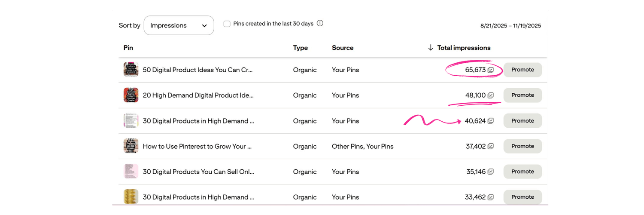Click the sort arrow beside Total impressions

(431, 48)
